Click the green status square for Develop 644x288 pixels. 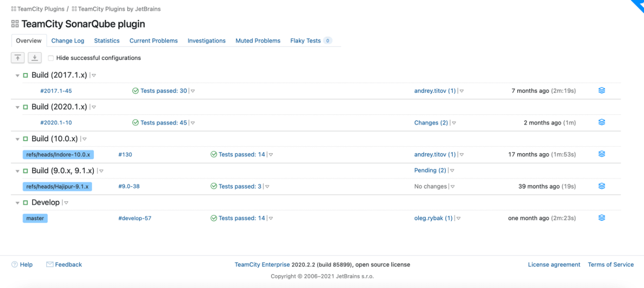(x=26, y=203)
